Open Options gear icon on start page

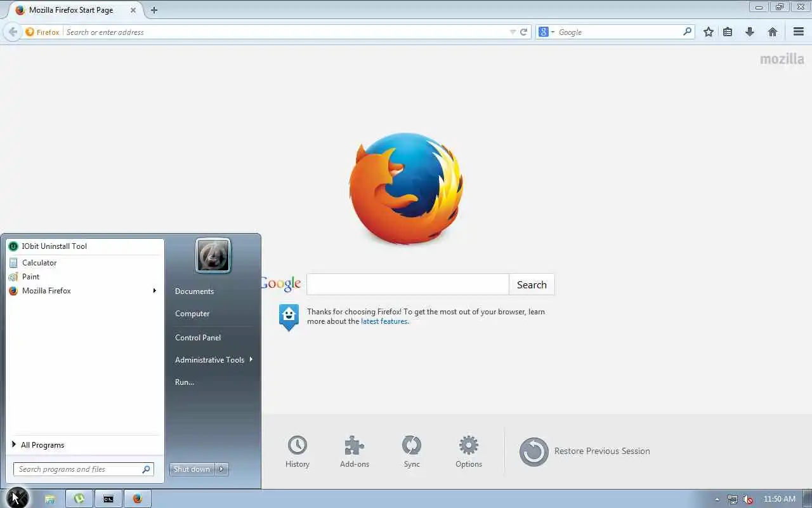(469, 451)
